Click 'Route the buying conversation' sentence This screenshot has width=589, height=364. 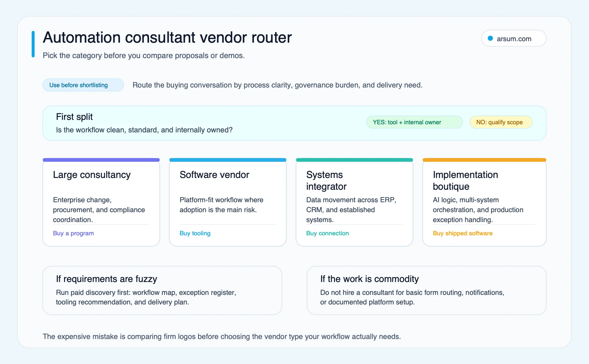[x=278, y=85]
